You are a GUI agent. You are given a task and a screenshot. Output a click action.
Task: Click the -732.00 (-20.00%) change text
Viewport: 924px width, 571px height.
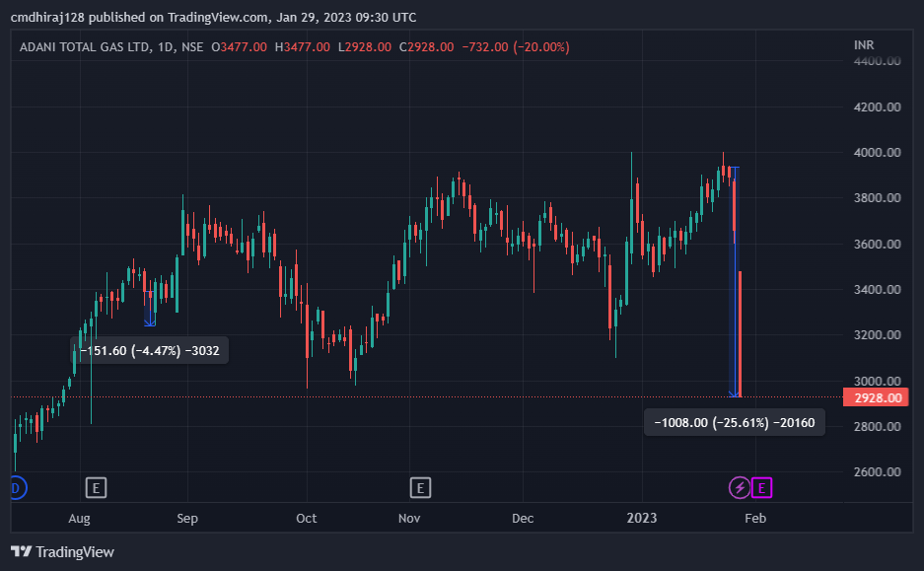tap(516, 47)
